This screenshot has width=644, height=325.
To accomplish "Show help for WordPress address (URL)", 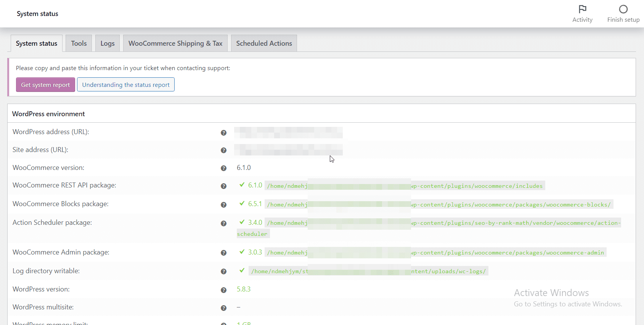I will pyautogui.click(x=223, y=133).
